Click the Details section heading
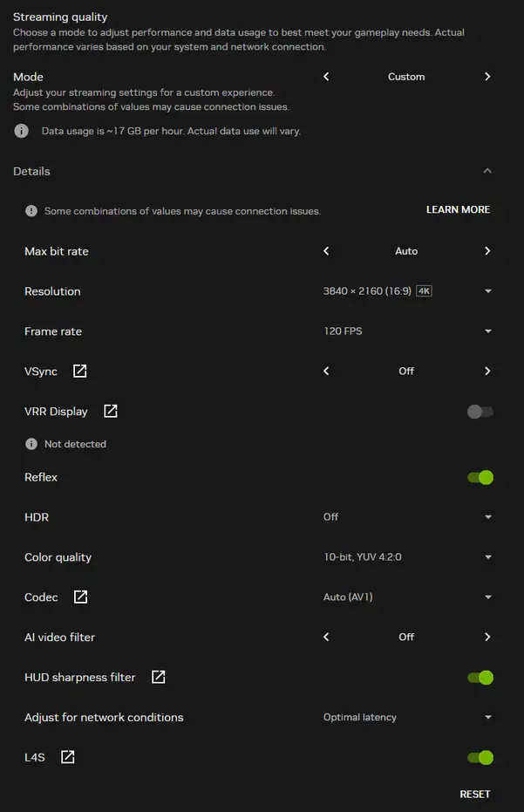 tap(31, 172)
